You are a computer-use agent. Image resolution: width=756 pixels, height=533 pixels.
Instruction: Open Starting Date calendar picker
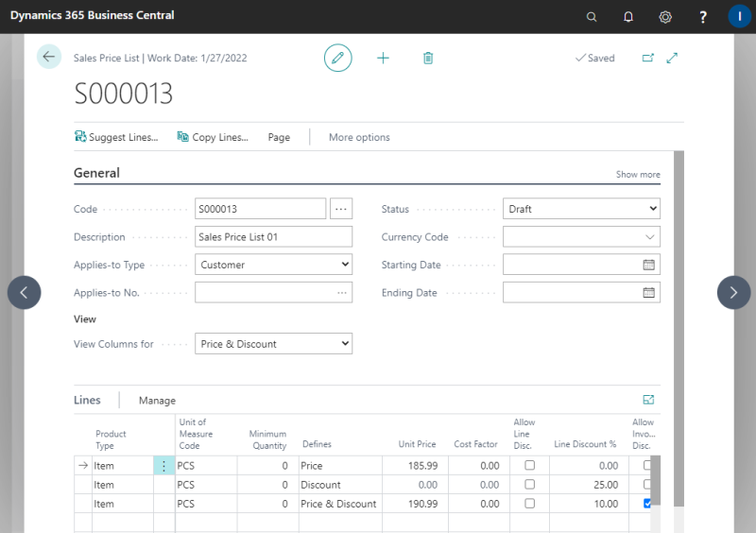tap(648, 265)
